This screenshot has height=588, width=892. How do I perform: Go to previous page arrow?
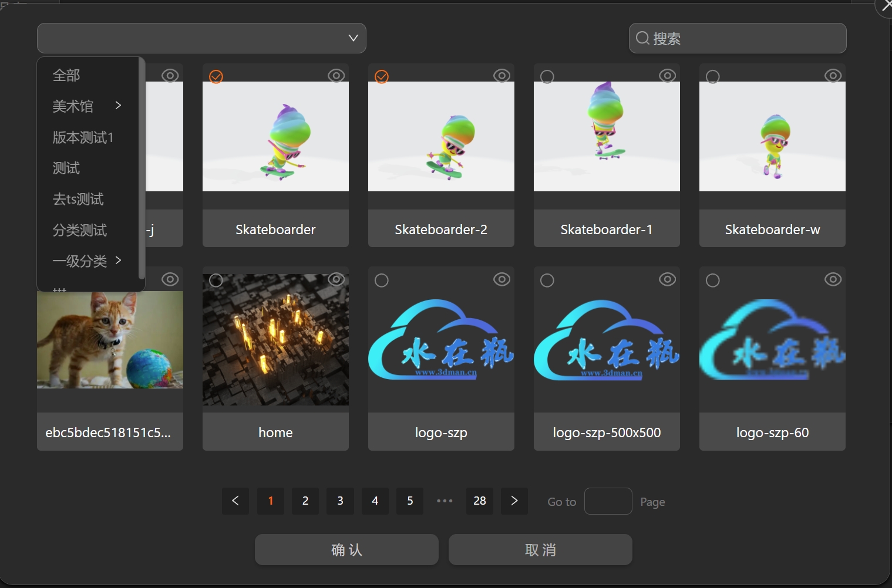click(235, 501)
